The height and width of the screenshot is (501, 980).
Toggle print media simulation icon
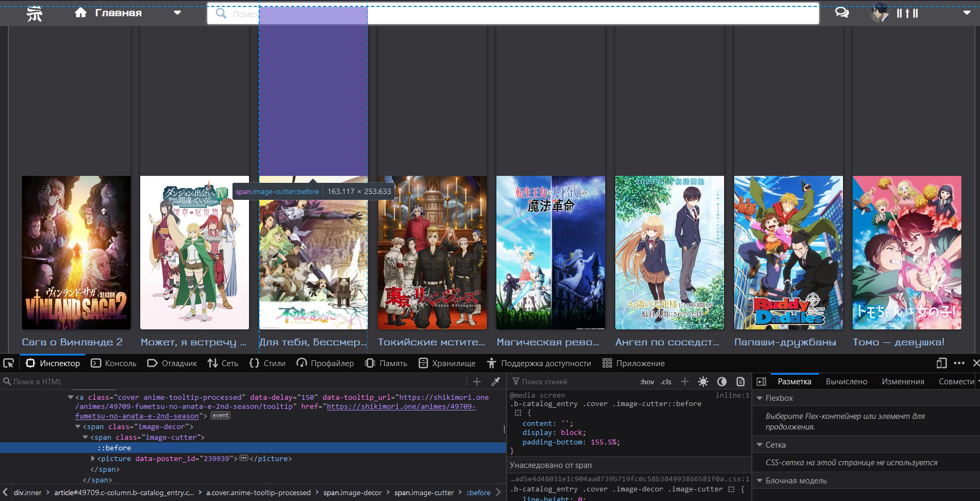click(741, 382)
